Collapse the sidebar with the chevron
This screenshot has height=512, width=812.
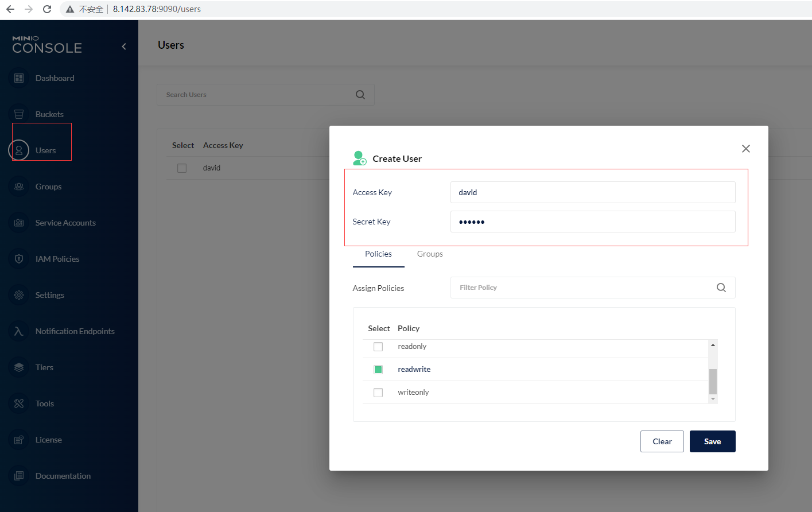124,46
